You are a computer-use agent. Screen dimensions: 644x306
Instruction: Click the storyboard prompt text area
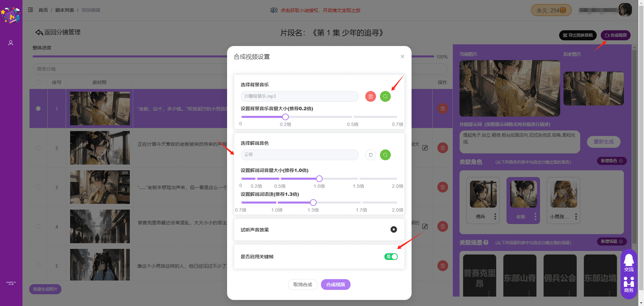point(520,142)
